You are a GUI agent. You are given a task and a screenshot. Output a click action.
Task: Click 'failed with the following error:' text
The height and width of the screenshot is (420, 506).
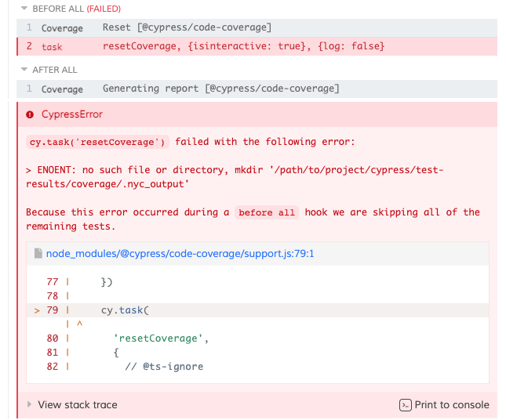click(265, 142)
